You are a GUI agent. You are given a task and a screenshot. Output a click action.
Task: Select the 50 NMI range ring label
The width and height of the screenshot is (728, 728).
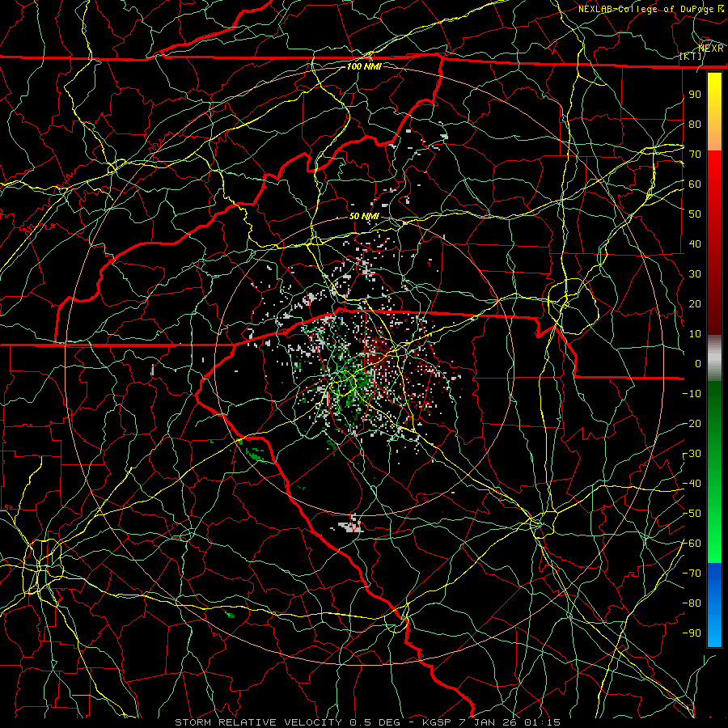pyautogui.click(x=364, y=216)
